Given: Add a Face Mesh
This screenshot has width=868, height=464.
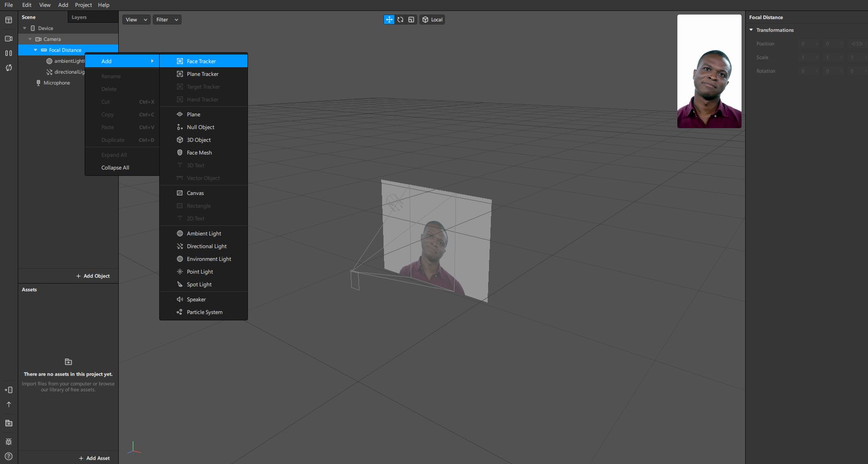Looking at the screenshot, I should coord(203,153).
